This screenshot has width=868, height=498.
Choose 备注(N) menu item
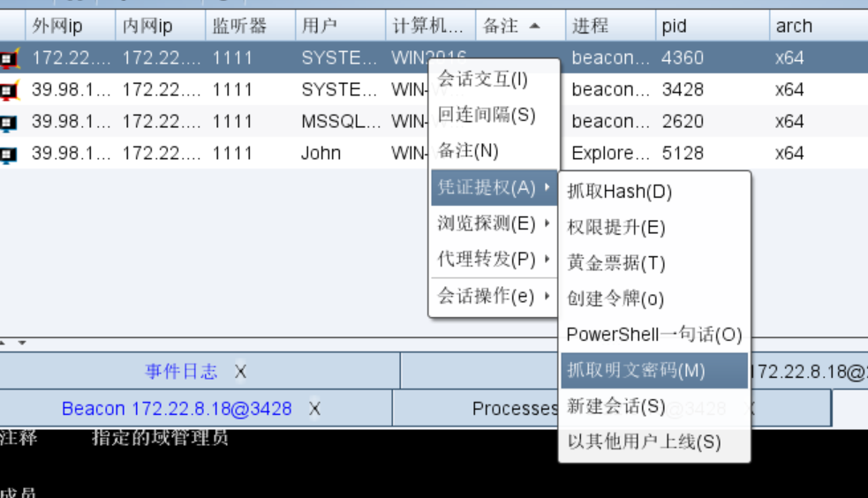coord(494,150)
